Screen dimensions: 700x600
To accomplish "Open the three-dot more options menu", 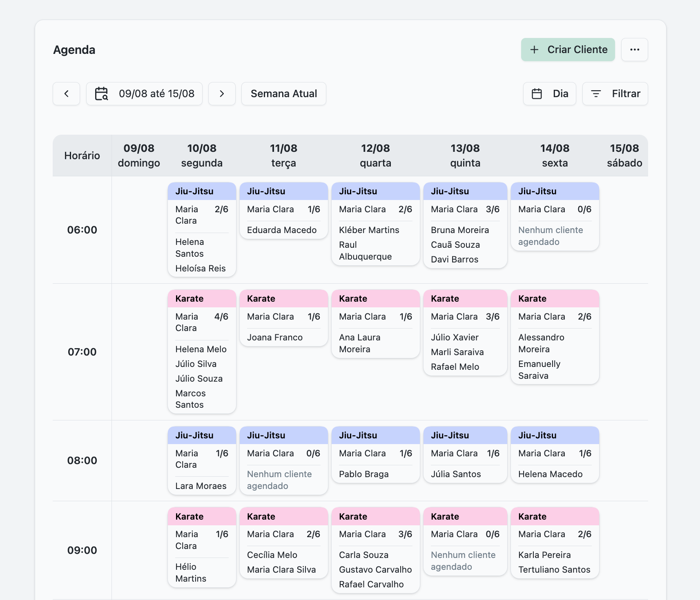I will pos(635,49).
